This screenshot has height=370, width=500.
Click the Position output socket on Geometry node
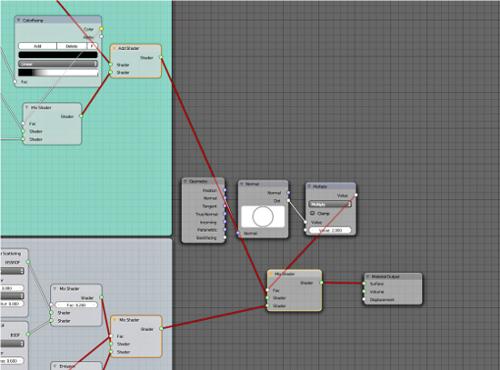225,190
